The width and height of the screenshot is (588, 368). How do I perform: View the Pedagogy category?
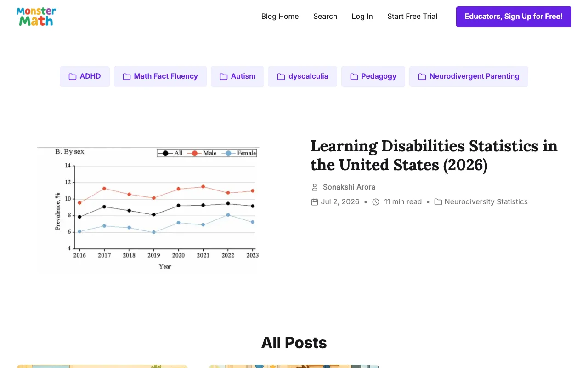[x=373, y=76]
